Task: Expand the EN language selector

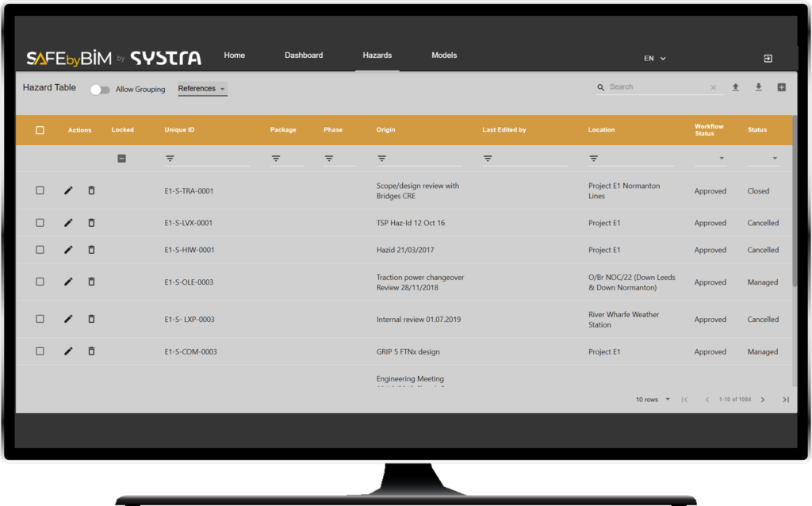Action: click(654, 59)
